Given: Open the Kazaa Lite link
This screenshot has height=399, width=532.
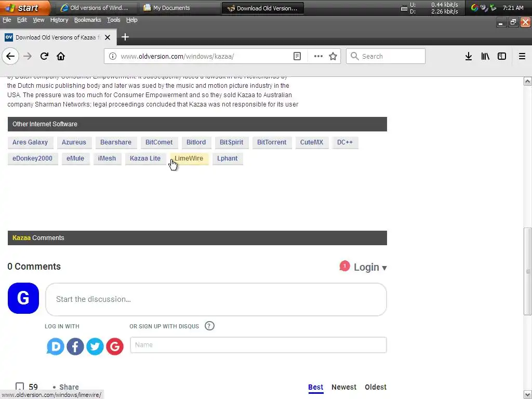Looking at the screenshot, I should 145,158.
